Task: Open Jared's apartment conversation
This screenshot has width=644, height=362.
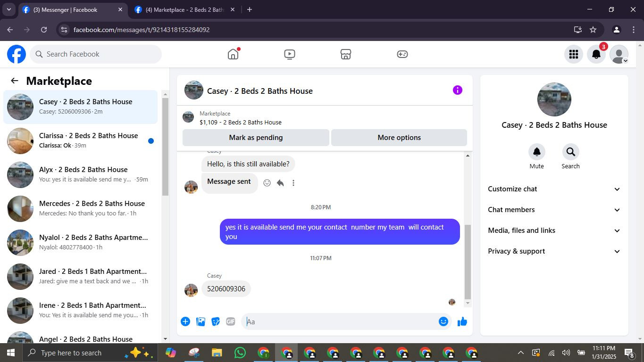Action: coord(81,277)
